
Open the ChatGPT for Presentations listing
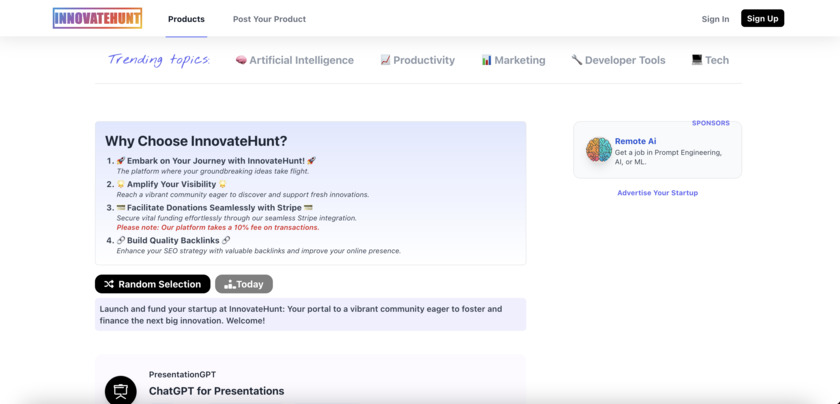point(216,391)
